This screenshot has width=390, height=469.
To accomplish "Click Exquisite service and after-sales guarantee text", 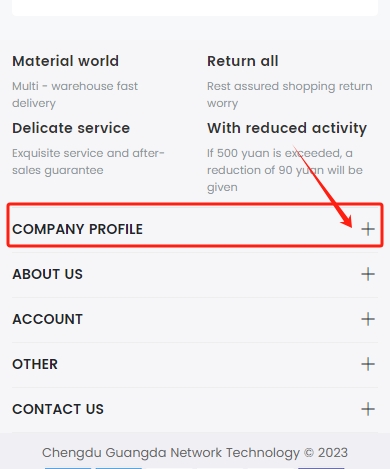I will [88, 162].
